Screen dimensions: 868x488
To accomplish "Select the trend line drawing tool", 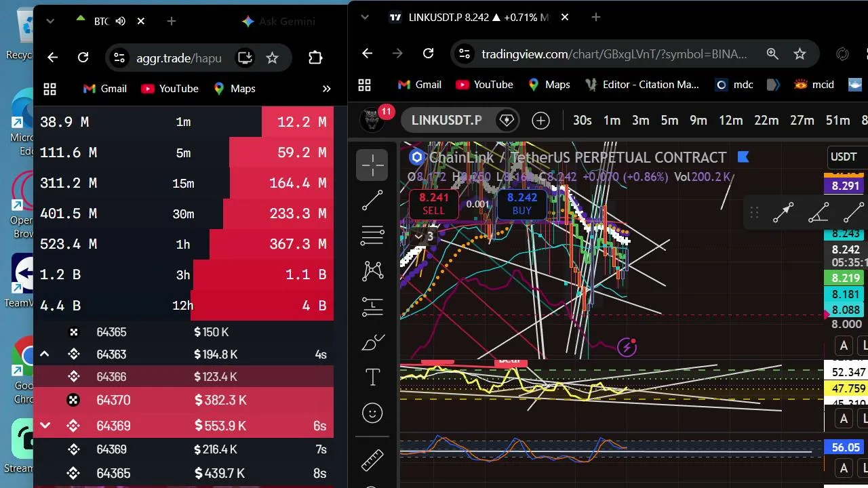I will [x=372, y=200].
